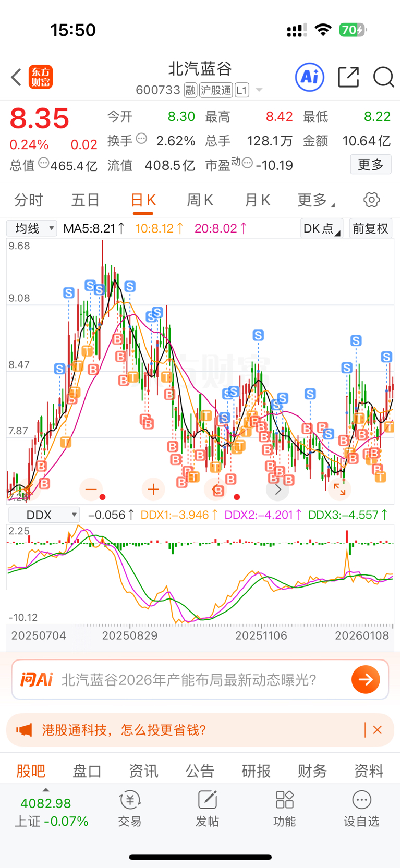Move chart forward with right arrow button
The width and height of the screenshot is (401, 868).
tap(278, 490)
